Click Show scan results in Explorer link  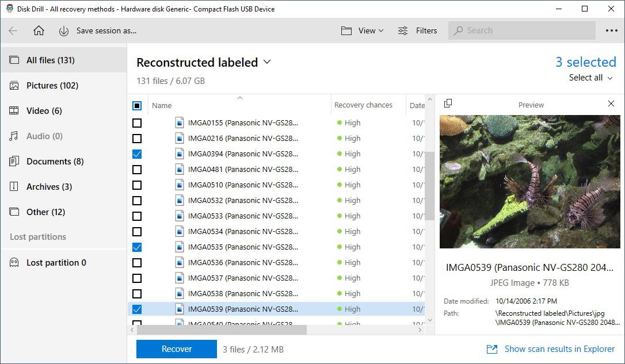tap(559, 349)
